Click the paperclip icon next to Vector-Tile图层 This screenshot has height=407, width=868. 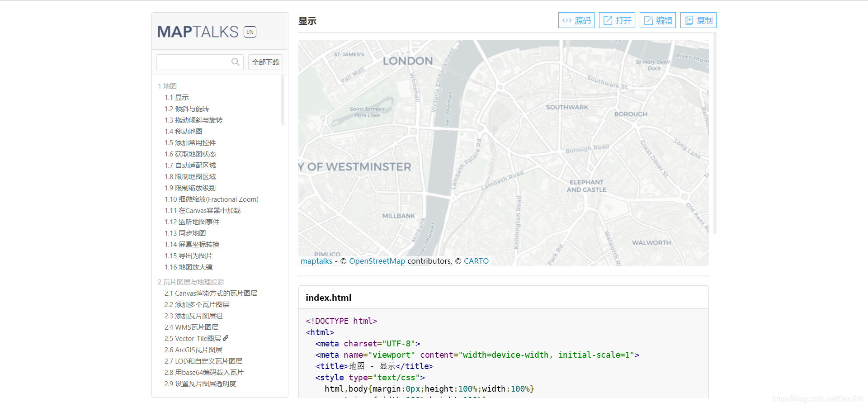(226, 338)
